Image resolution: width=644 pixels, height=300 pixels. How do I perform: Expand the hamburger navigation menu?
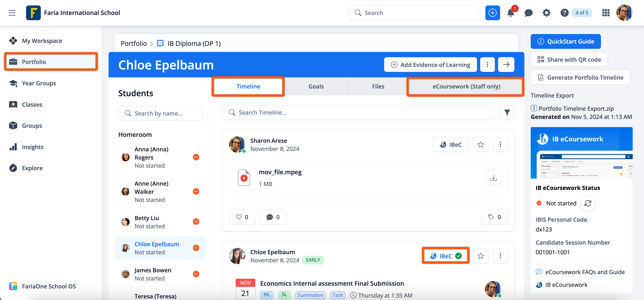click(12, 13)
